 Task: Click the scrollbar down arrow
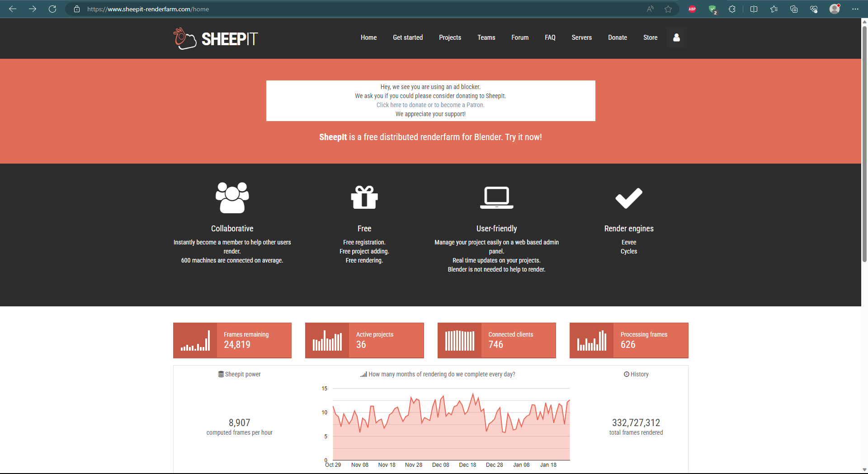[x=864, y=470]
